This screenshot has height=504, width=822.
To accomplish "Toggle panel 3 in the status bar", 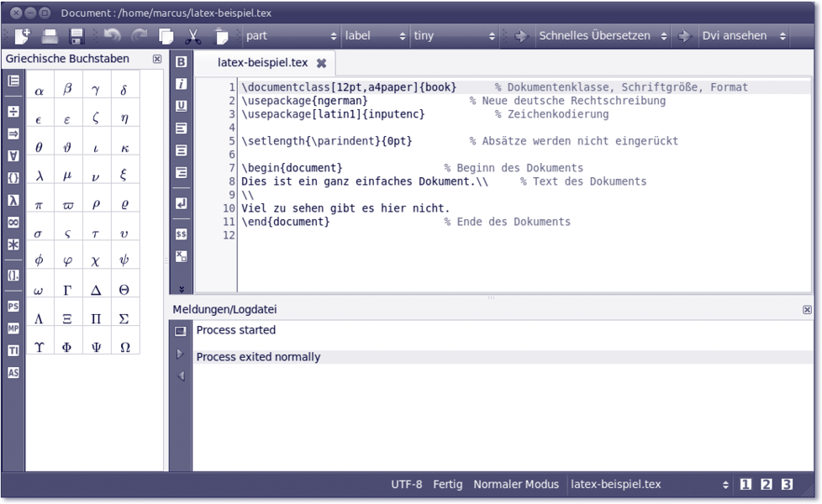I will 787,484.
